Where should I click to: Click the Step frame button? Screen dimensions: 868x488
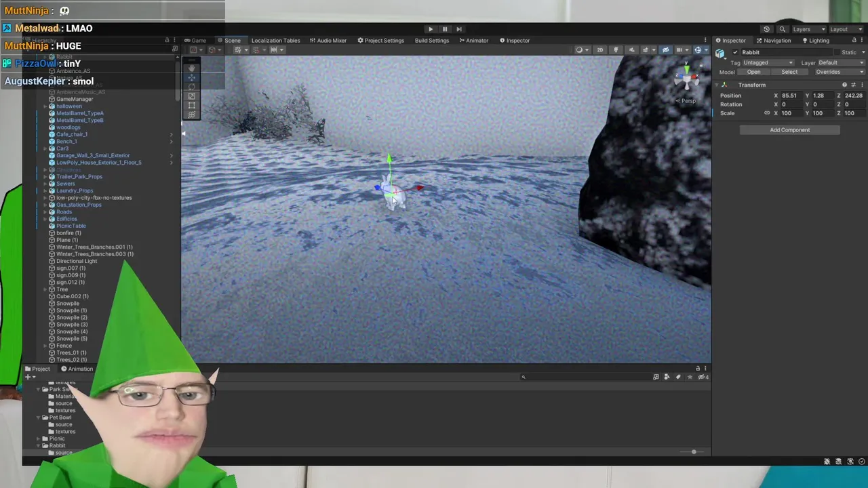(x=459, y=29)
